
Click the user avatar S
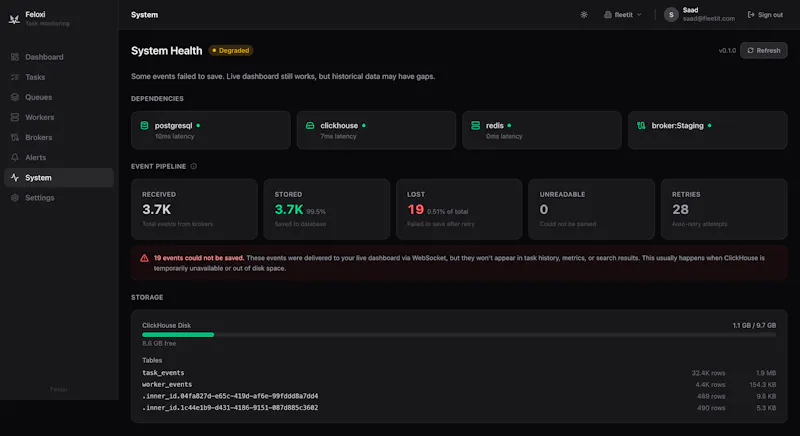671,15
